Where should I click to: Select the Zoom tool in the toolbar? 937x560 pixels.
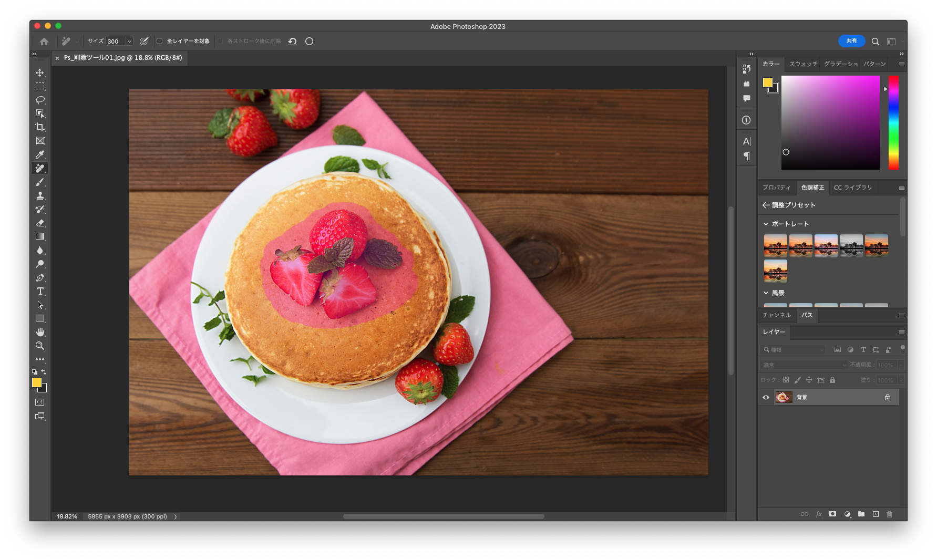[x=40, y=346]
